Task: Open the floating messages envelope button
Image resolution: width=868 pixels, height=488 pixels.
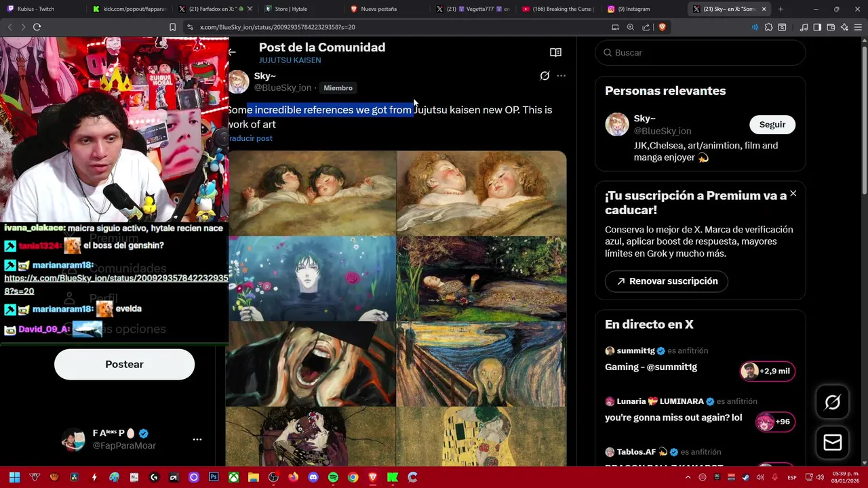Action: (832, 443)
